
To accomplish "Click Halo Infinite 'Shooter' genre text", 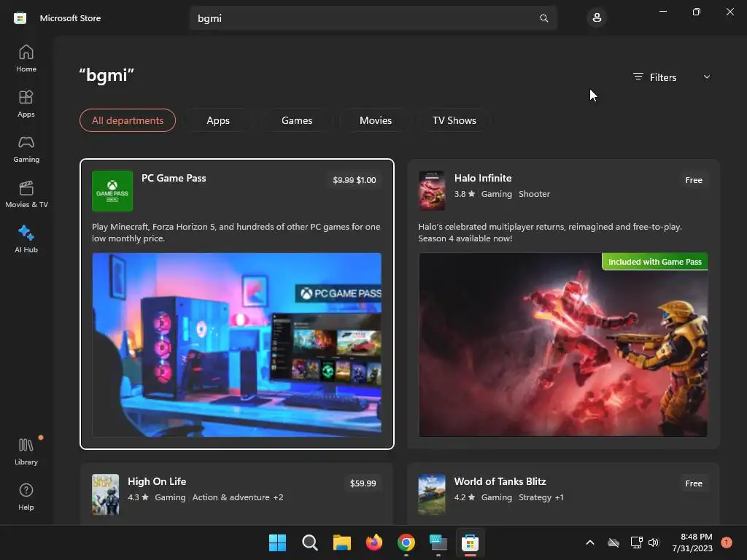I will pos(534,194).
